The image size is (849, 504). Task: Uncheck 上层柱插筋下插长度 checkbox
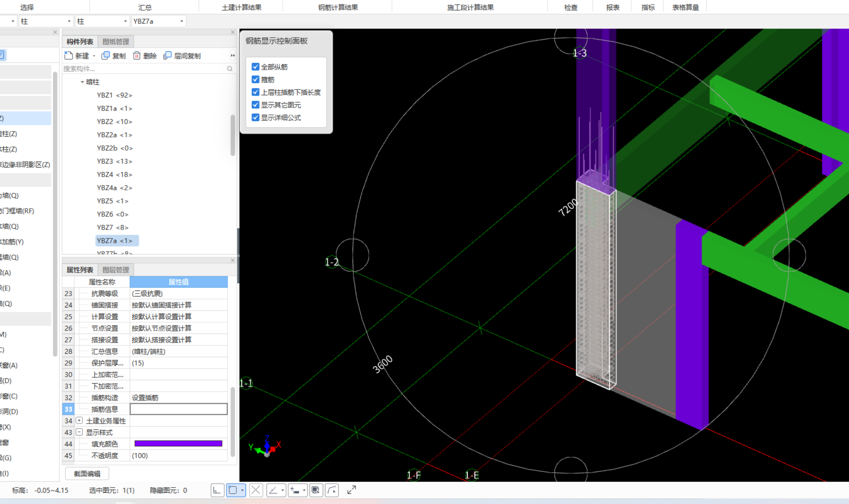pyautogui.click(x=256, y=92)
